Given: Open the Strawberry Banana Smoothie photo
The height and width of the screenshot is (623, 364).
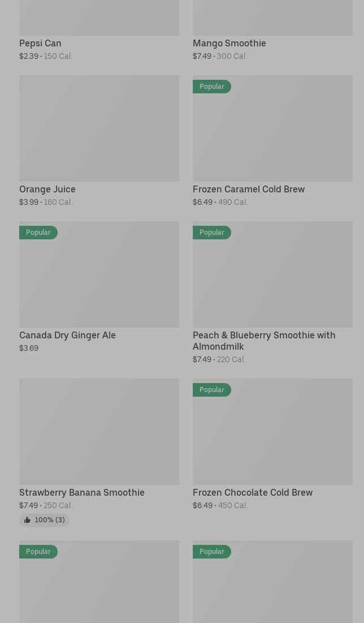Looking at the screenshot, I should point(99,431).
